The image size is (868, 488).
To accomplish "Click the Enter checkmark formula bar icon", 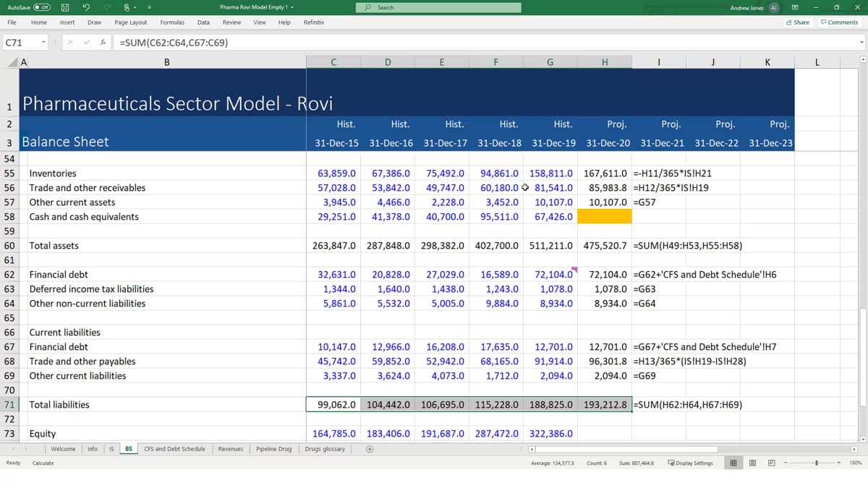I will (x=87, y=43).
